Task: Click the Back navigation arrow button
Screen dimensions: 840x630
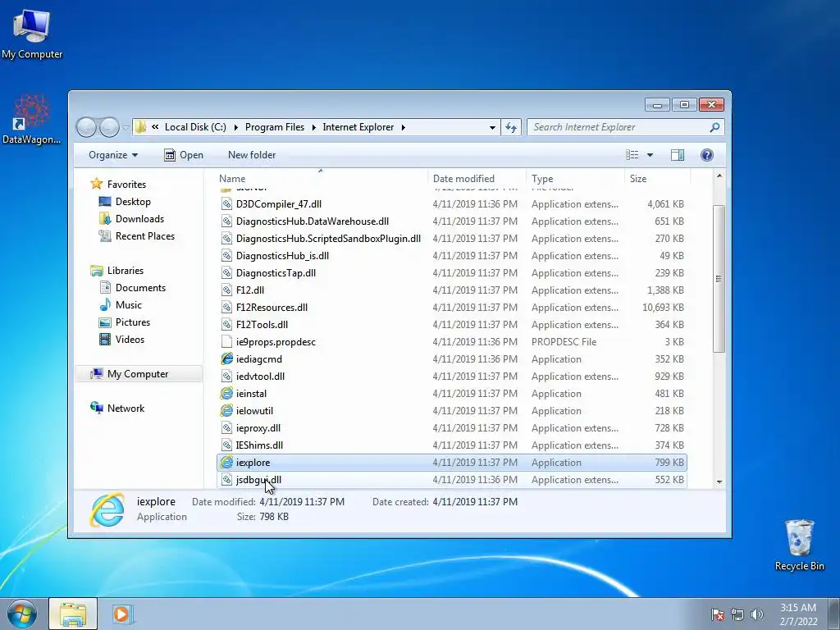Action: coord(86,127)
